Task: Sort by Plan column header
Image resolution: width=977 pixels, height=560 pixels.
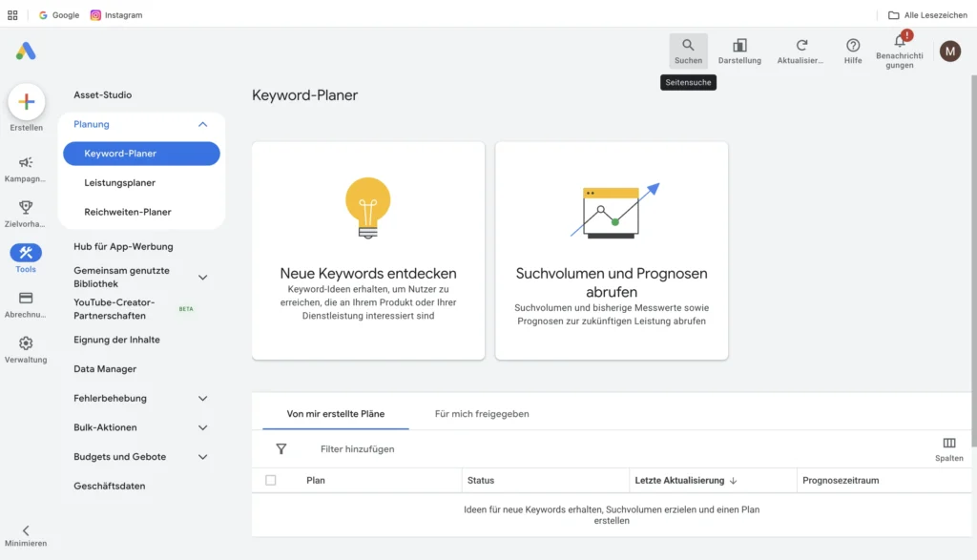Action: click(x=315, y=480)
